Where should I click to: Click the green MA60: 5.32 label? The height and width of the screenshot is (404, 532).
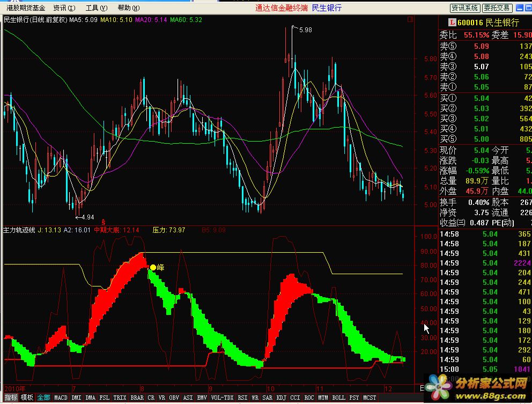coord(186,20)
